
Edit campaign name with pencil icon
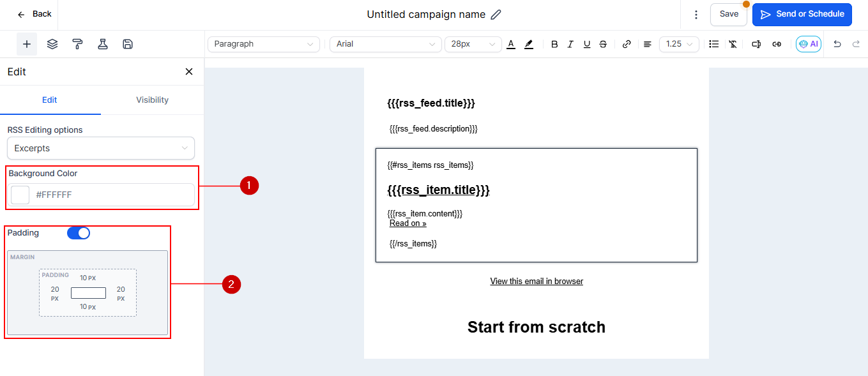(x=496, y=14)
